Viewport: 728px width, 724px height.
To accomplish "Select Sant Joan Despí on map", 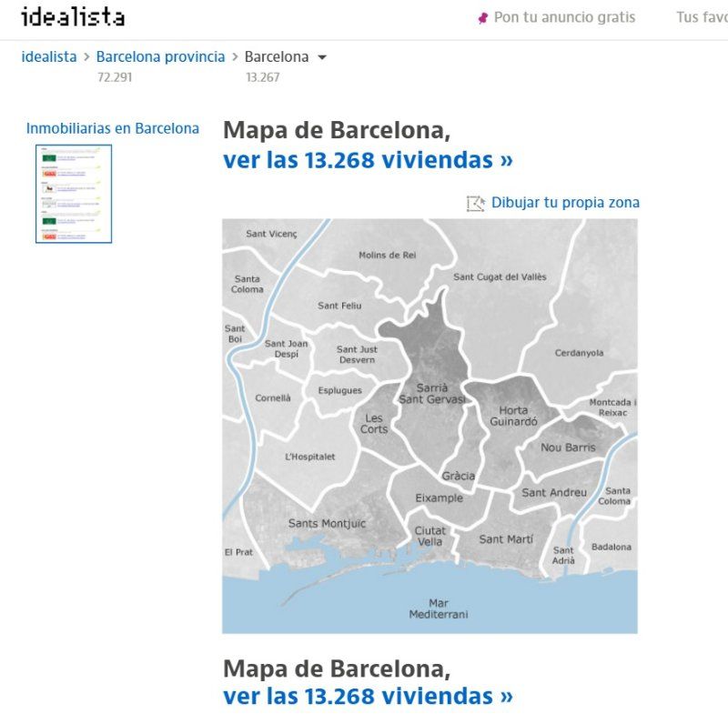I will pos(287,348).
